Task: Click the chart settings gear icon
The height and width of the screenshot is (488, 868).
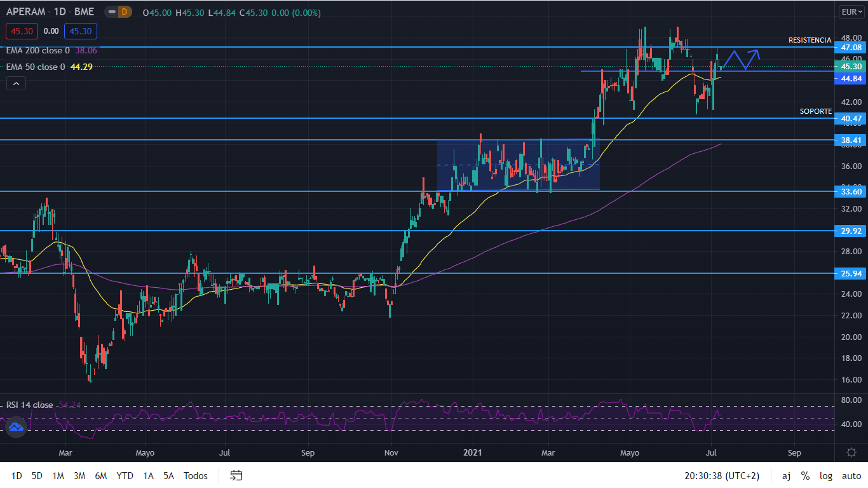Action: 851,452
